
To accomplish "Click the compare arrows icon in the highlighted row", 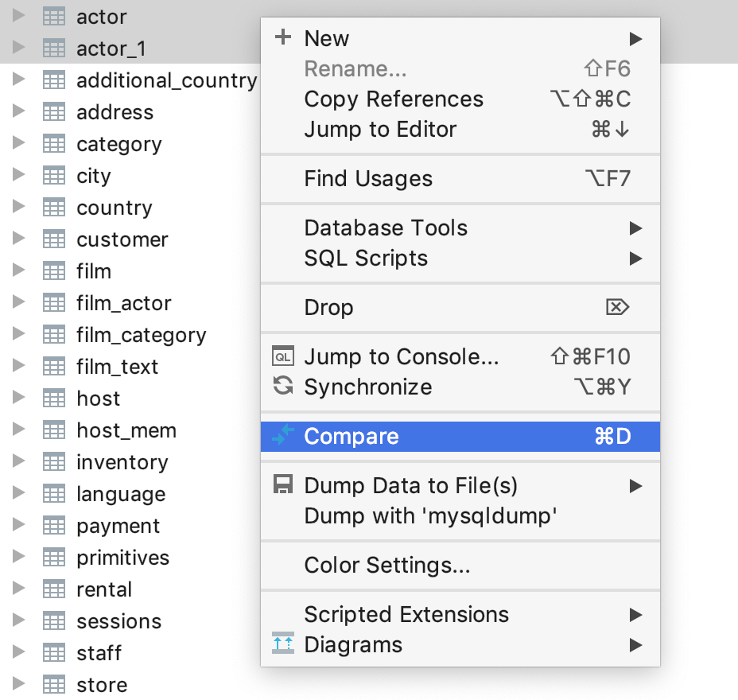I will click(283, 435).
